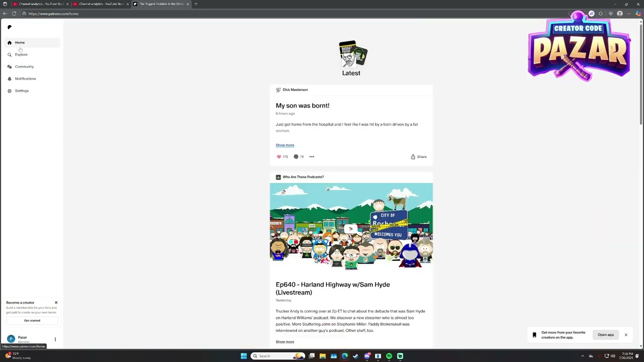Expand 'Show more' on the son post
Screen dimensions: 644x362
click(x=285, y=145)
